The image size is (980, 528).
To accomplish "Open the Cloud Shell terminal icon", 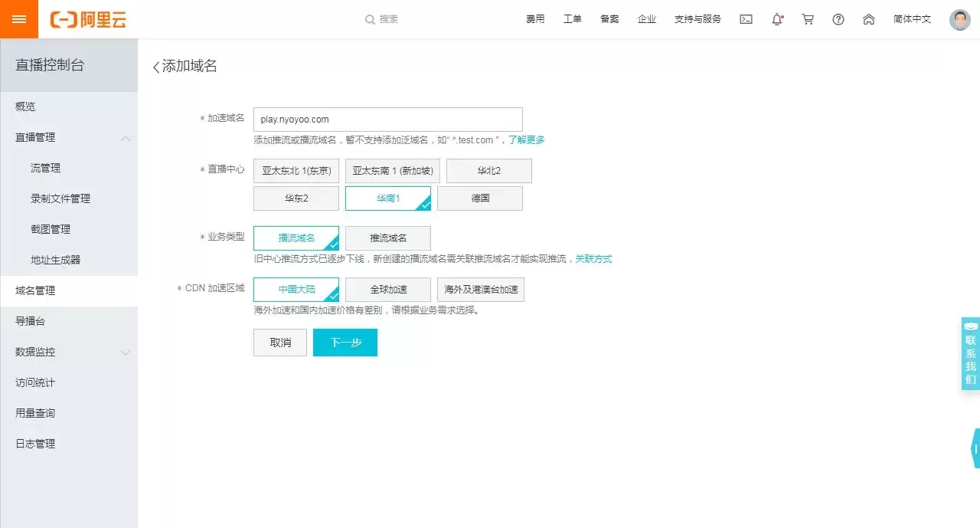I will (x=746, y=19).
